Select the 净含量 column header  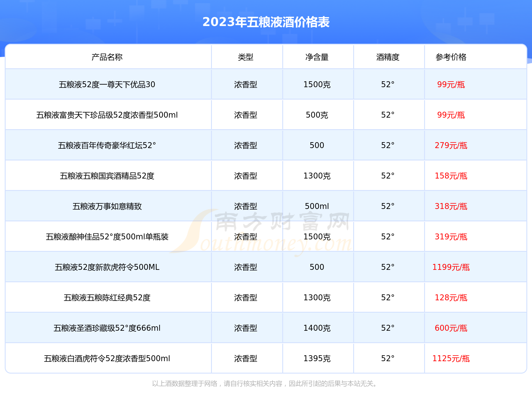point(317,57)
